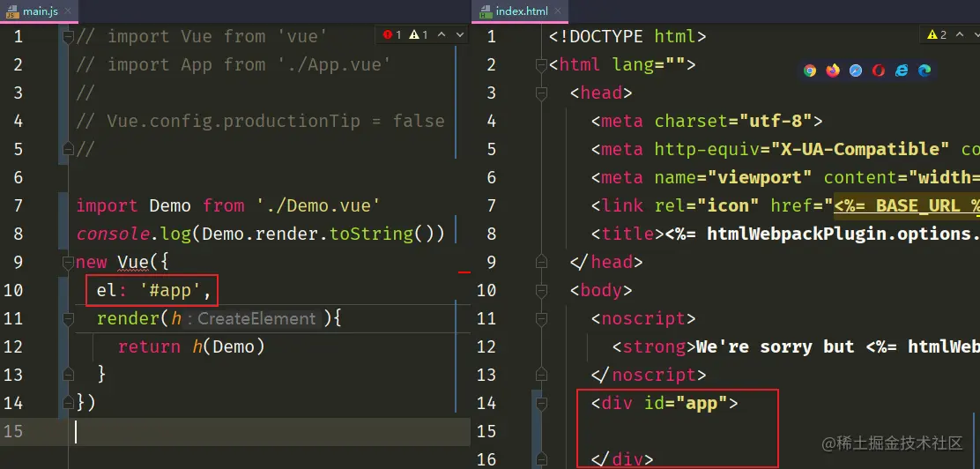
Task: Collapse fold marker at main.js line 5
Action: (68, 149)
